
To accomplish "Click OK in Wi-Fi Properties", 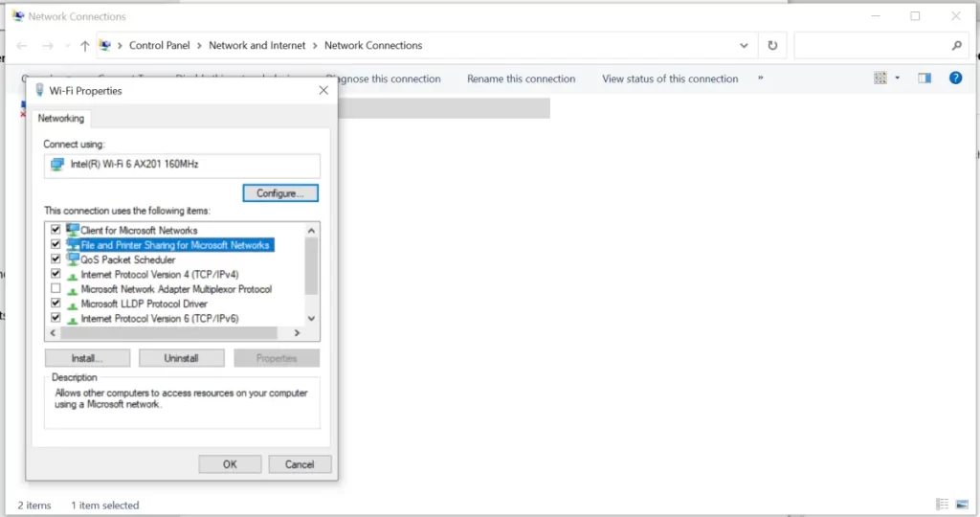I will (230, 464).
